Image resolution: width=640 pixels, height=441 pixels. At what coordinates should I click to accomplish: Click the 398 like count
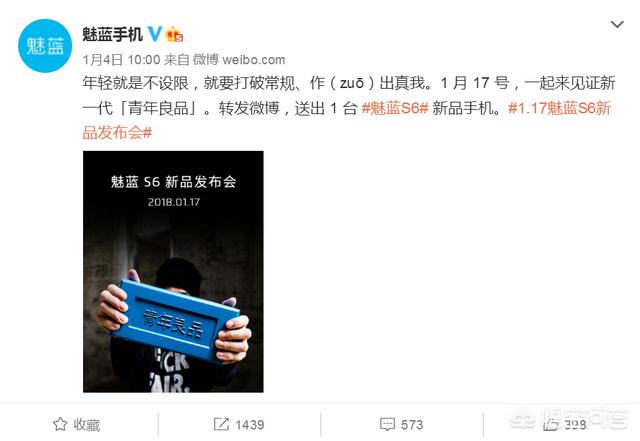pos(575,425)
